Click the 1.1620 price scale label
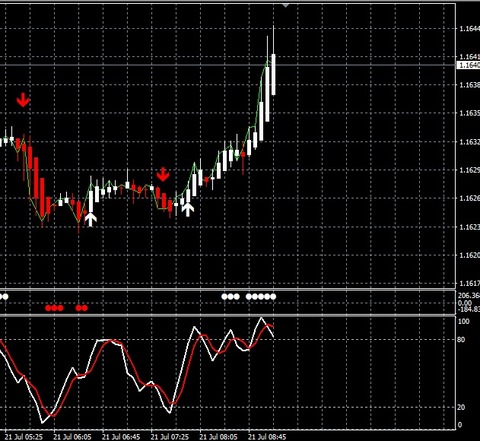 (x=470, y=255)
